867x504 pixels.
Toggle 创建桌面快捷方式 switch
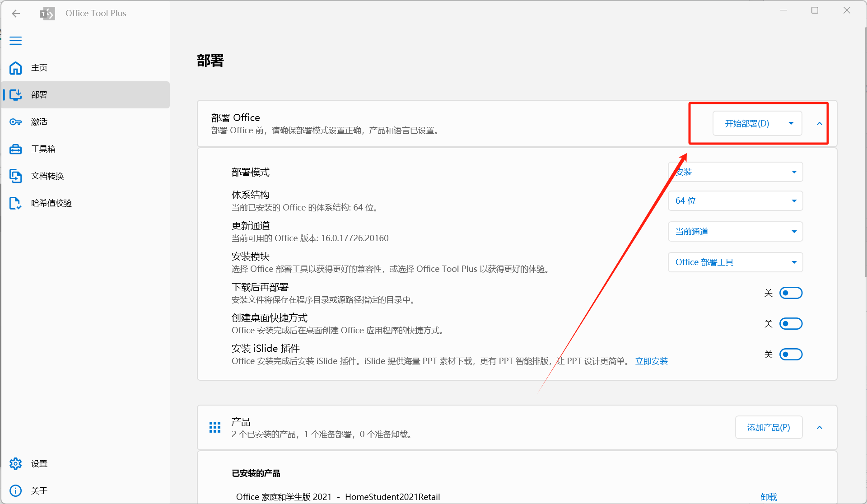(791, 324)
